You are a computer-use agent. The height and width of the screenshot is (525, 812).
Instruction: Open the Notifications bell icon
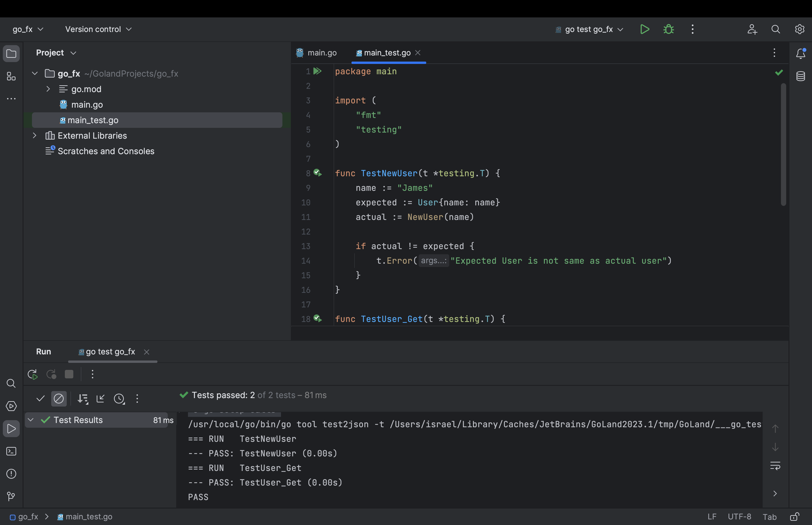click(800, 54)
